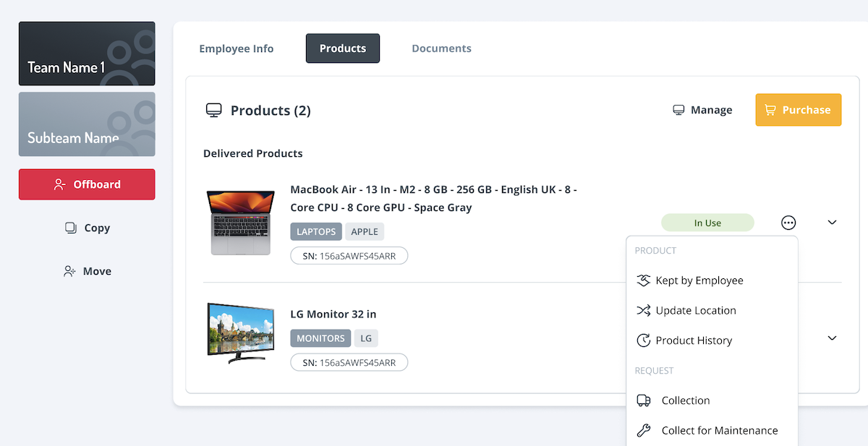Expand the LG Monitor product row chevron
This screenshot has height=446, width=868.
click(832, 338)
